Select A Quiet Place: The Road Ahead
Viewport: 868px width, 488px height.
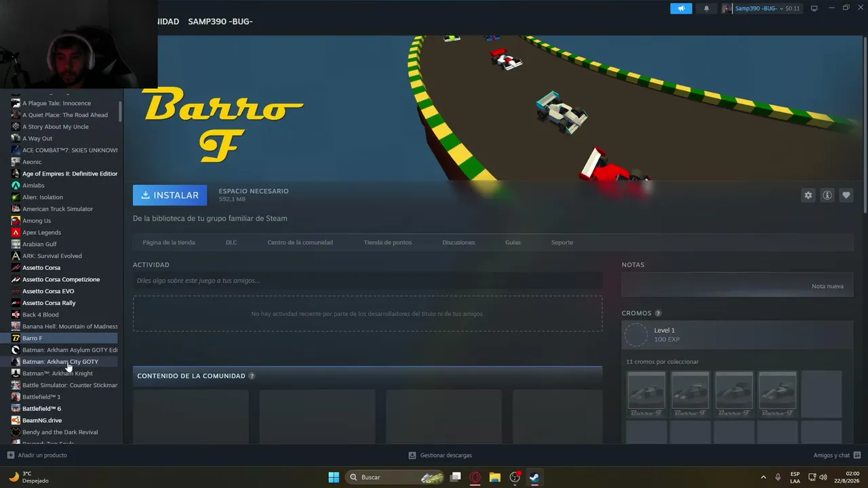pos(64,115)
